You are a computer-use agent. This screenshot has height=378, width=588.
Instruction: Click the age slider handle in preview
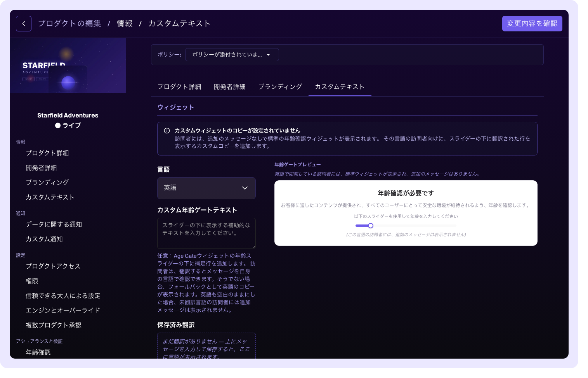coord(371,226)
